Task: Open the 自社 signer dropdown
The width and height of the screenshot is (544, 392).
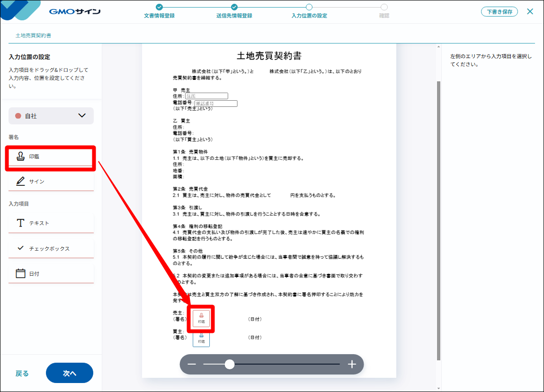Action: [51, 116]
